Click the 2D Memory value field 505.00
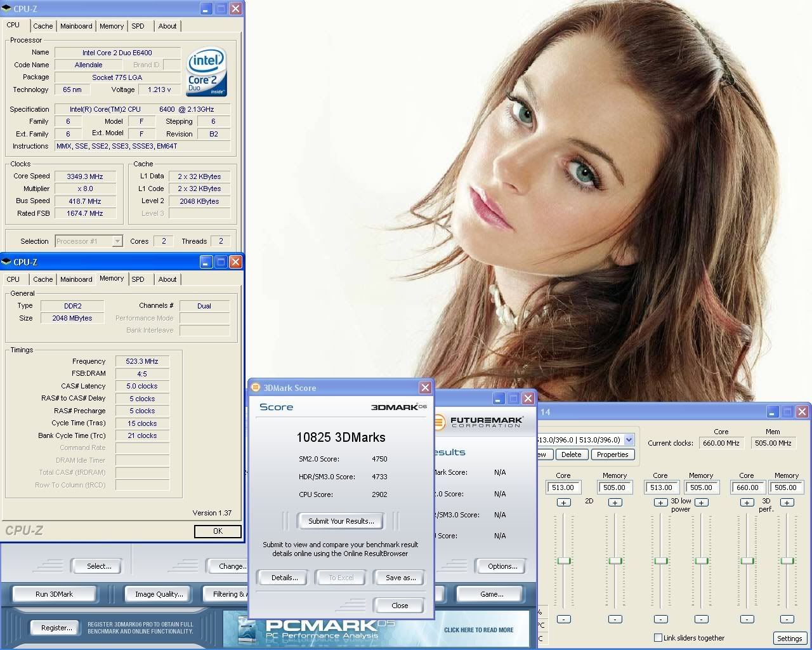Screen dimensions: 812x650 [x=614, y=487]
